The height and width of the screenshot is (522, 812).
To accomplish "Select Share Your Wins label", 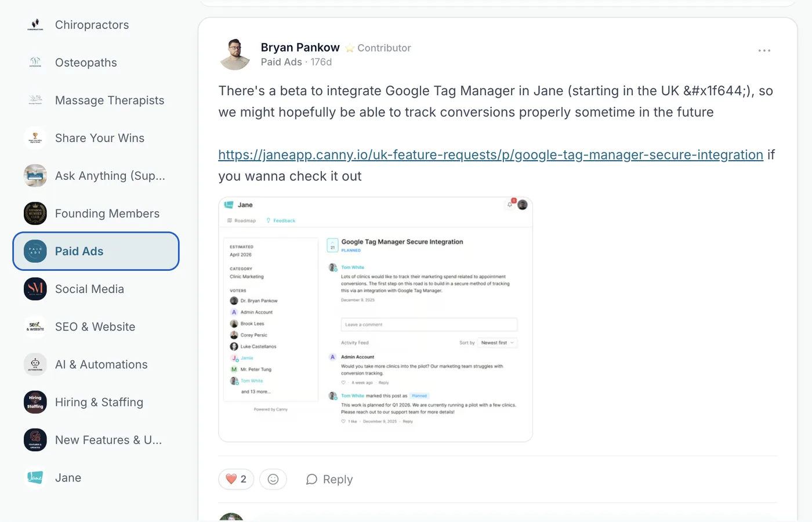I will (x=100, y=138).
